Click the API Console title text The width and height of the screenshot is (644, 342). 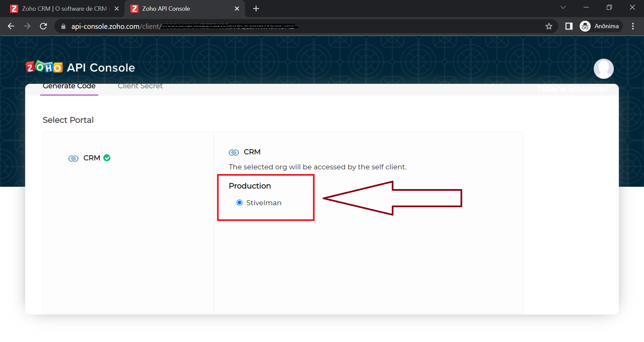click(101, 68)
